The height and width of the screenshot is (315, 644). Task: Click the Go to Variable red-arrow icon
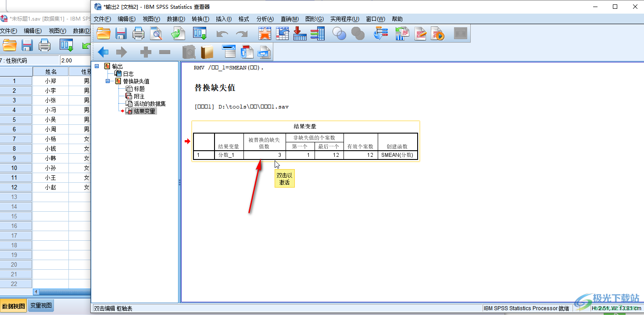pyautogui.click(x=300, y=33)
